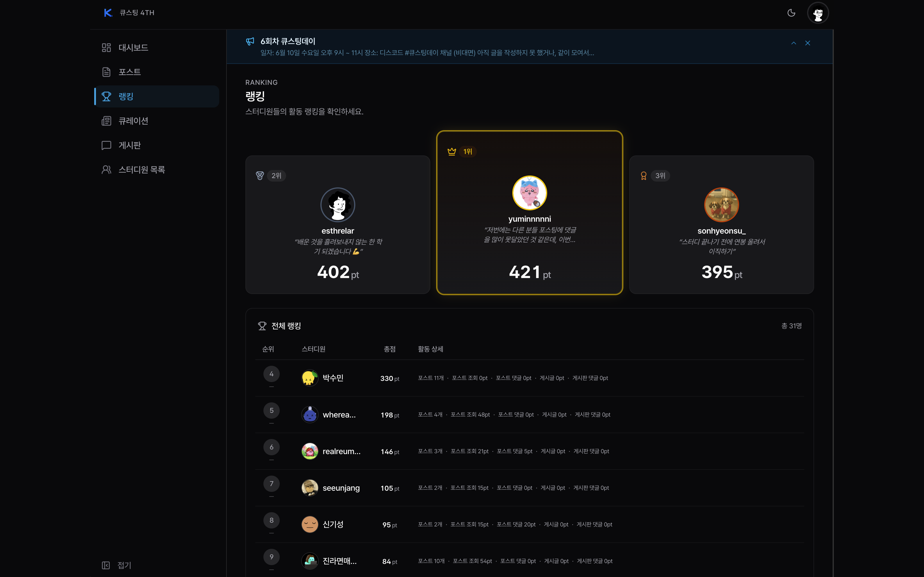Click the ribbon icon beside 3위
The width and height of the screenshot is (924, 577).
(x=643, y=175)
